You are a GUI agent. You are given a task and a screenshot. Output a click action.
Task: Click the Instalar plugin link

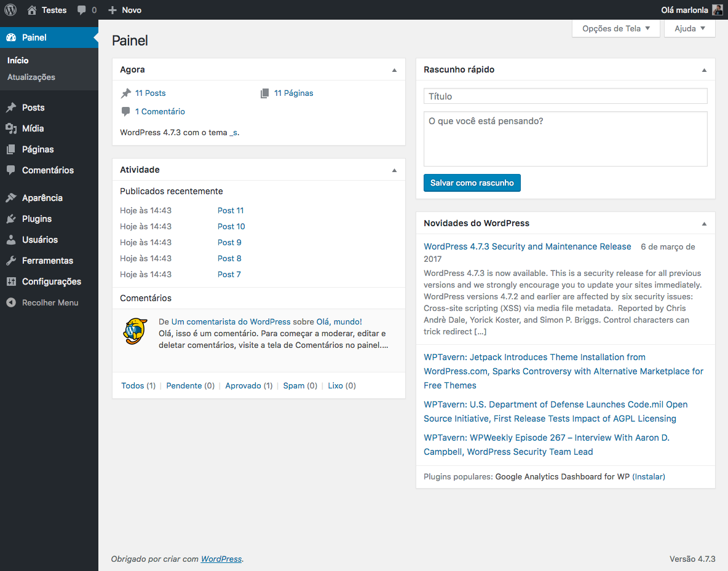(x=649, y=477)
